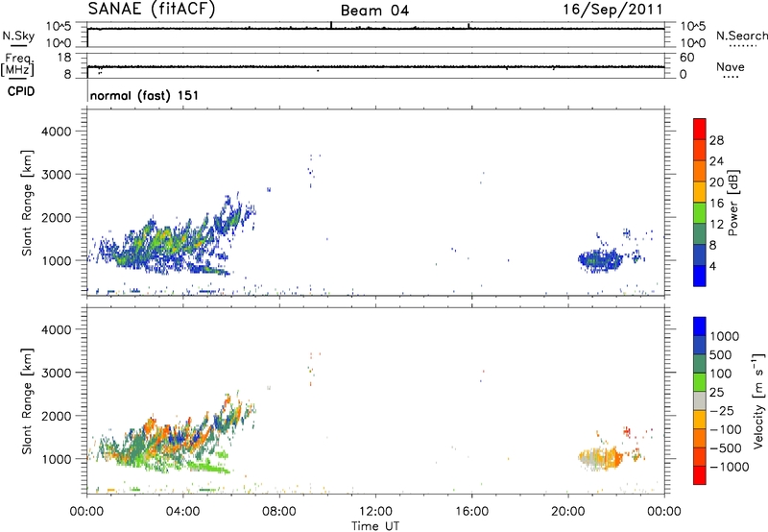Click the normal (fast) 151 mode text

click(145, 95)
